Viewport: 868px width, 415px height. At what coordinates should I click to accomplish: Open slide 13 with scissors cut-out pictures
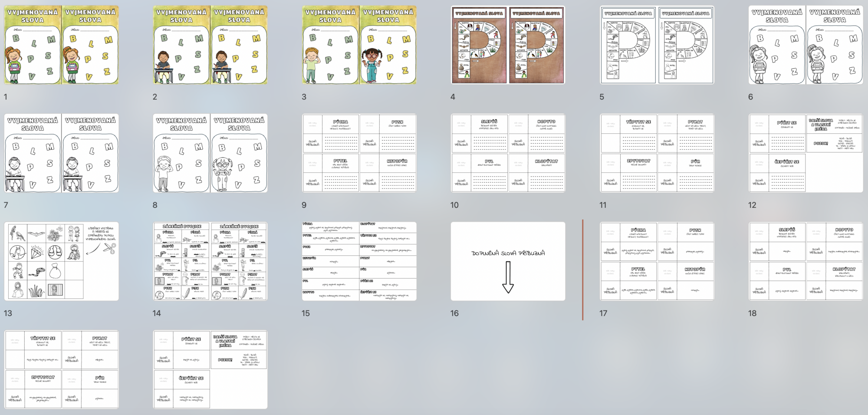tap(61, 261)
